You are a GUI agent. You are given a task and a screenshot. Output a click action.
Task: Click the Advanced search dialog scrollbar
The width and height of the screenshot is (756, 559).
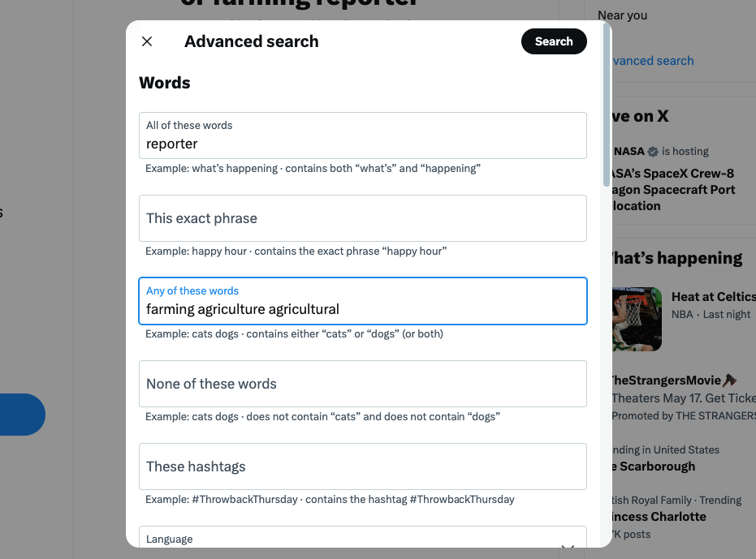pyautogui.click(x=607, y=105)
